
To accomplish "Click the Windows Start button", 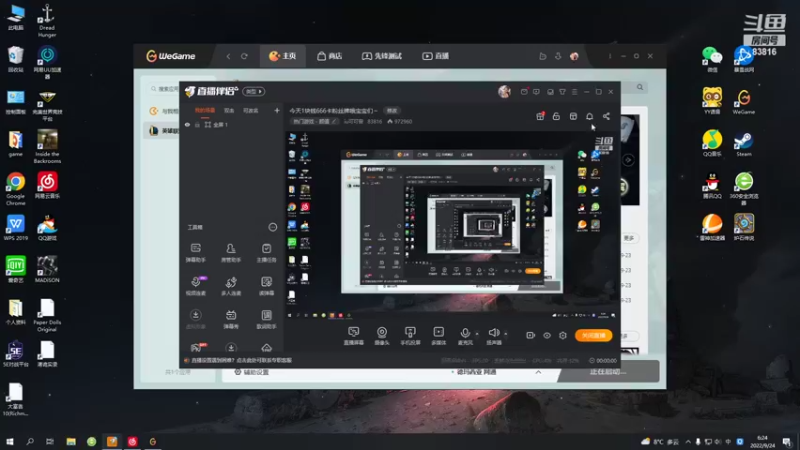I will (x=10, y=441).
